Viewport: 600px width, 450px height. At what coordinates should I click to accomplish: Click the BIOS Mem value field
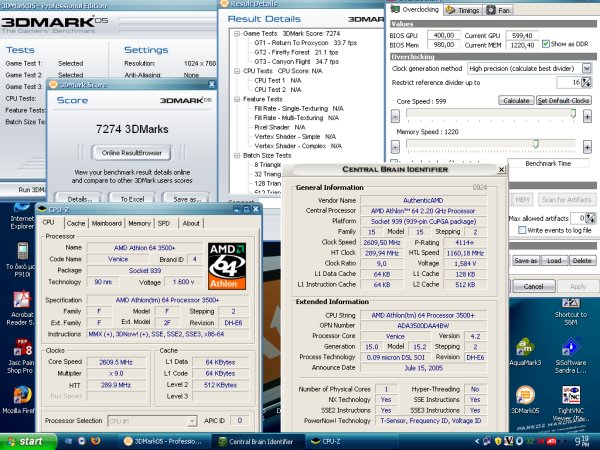(443, 45)
